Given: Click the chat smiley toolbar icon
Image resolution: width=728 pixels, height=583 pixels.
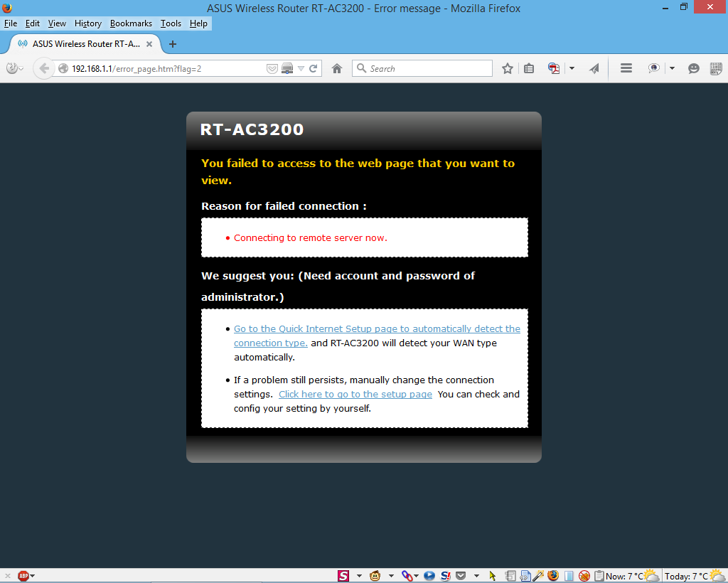Looking at the screenshot, I should [694, 69].
